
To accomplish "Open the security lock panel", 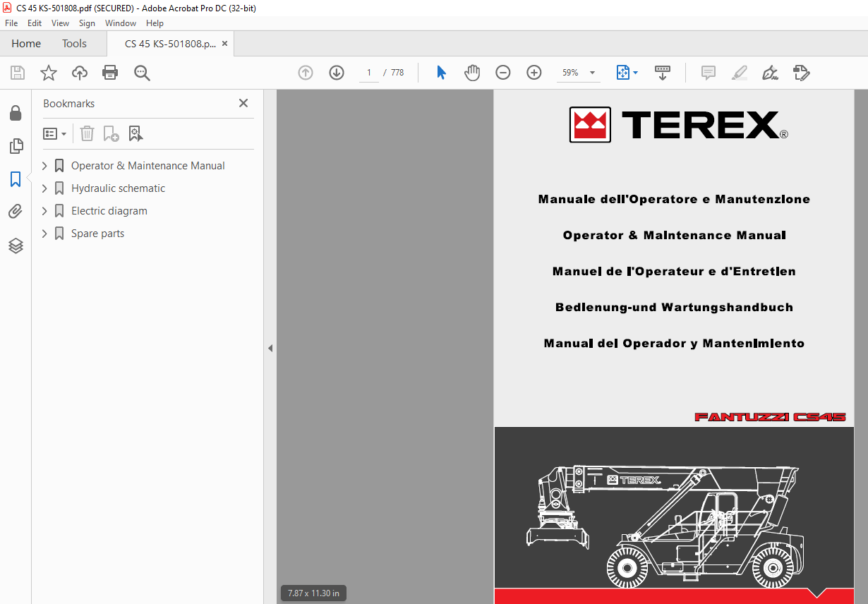I will click(16, 114).
